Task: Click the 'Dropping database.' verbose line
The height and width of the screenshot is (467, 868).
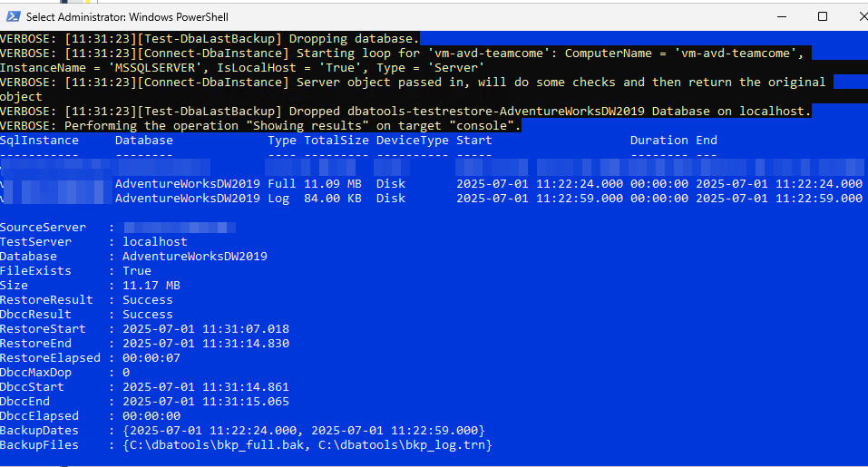Action: pos(210,39)
